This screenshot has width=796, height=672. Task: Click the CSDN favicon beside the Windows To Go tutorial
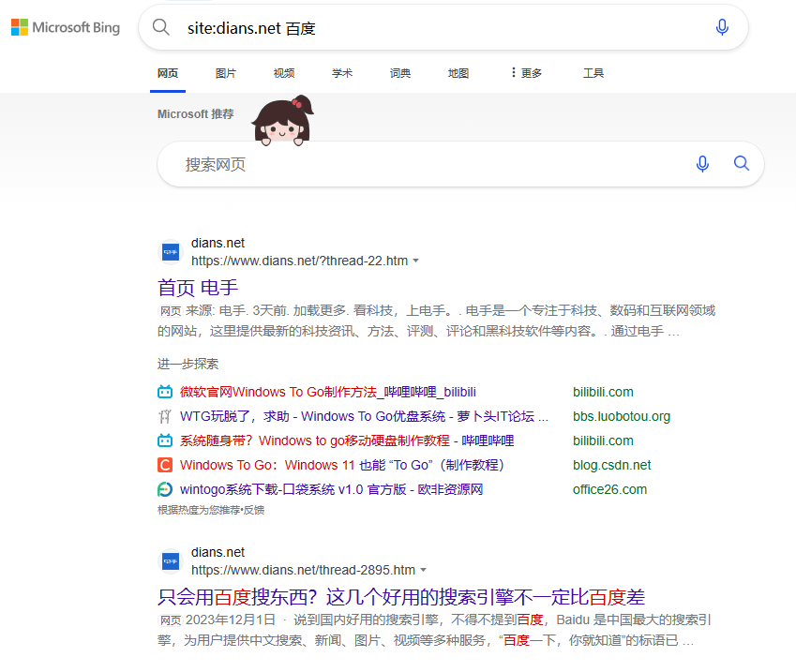pos(166,465)
